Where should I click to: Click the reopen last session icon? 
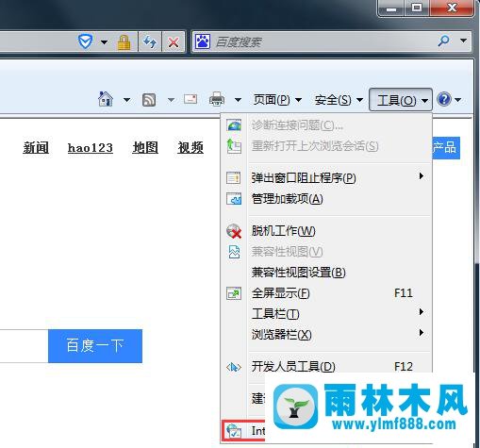[234, 146]
